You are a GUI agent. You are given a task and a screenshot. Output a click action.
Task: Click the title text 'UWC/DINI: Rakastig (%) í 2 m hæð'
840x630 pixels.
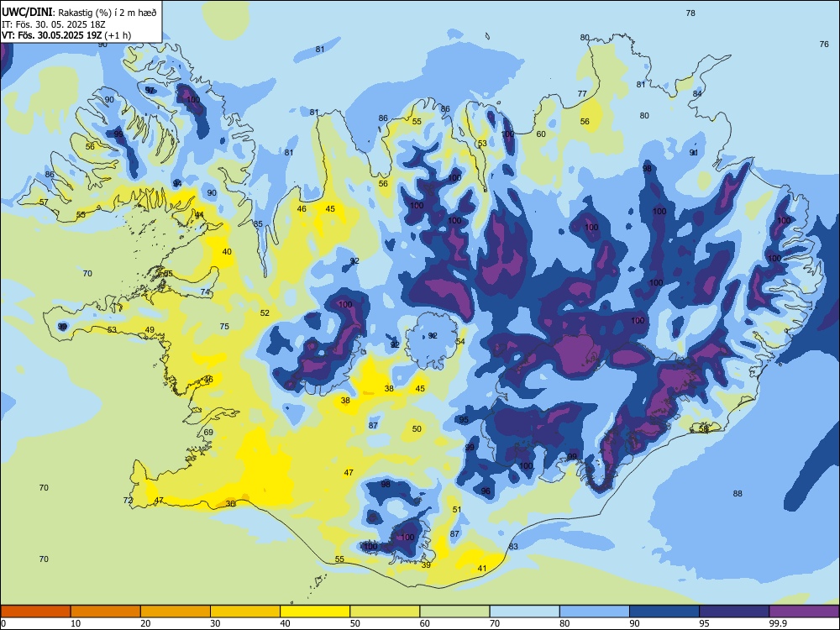[79, 13]
